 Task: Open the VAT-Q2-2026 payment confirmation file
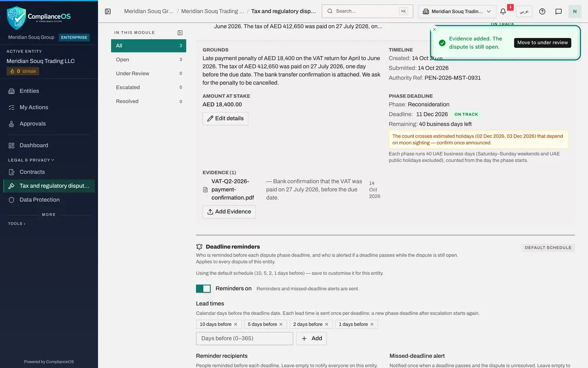(232, 190)
